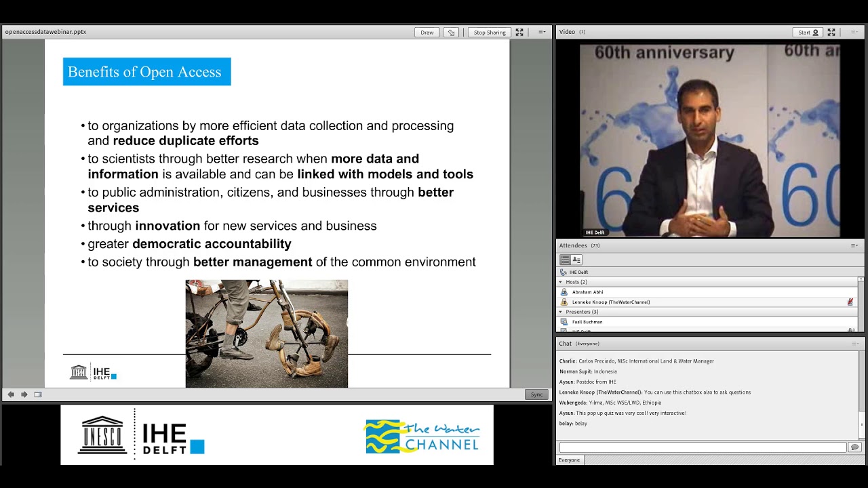Click the Sync button under the slide
Screen dimensions: 868x488
pyautogui.click(x=536, y=394)
